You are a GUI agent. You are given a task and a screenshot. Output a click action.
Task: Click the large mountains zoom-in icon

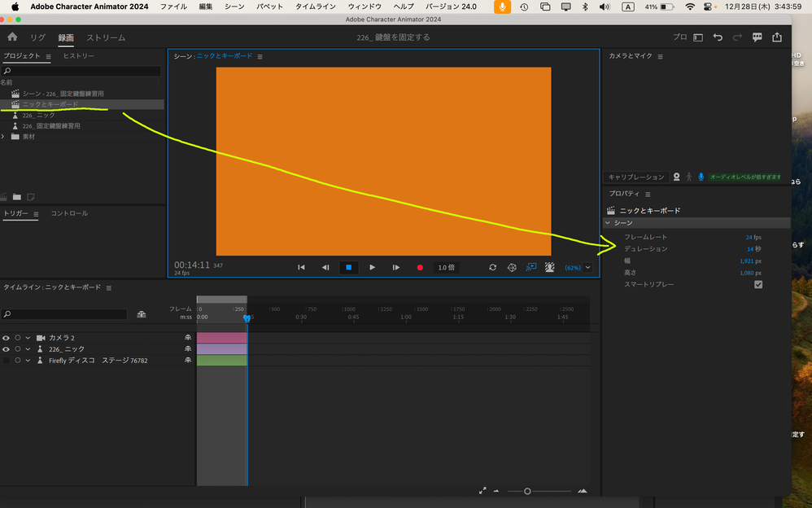tap(583, 490)
